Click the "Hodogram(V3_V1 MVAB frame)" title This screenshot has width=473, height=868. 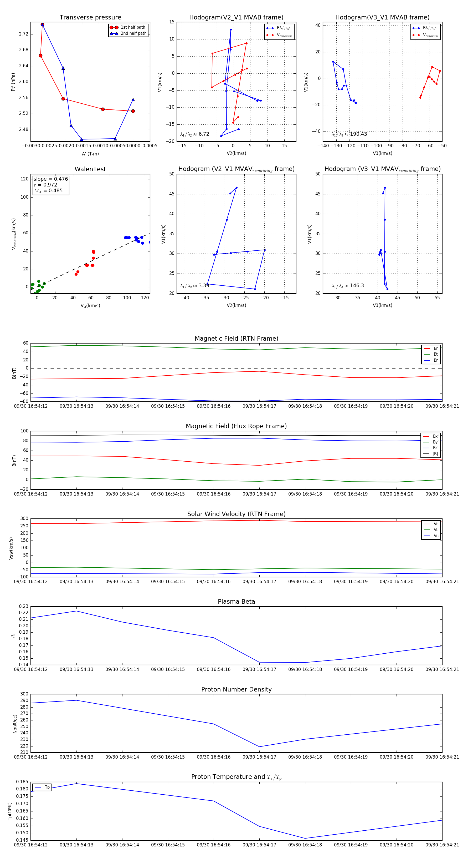[x=382, y=18]
